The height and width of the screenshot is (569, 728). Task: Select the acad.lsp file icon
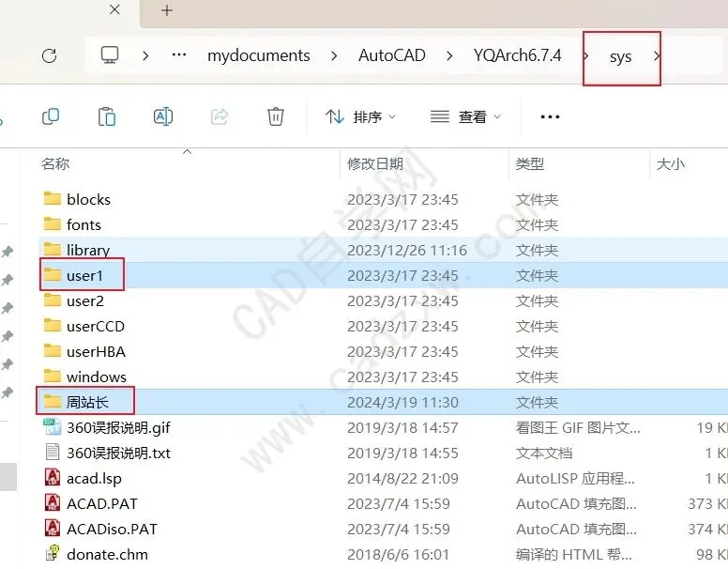click(x=52, y=477)
